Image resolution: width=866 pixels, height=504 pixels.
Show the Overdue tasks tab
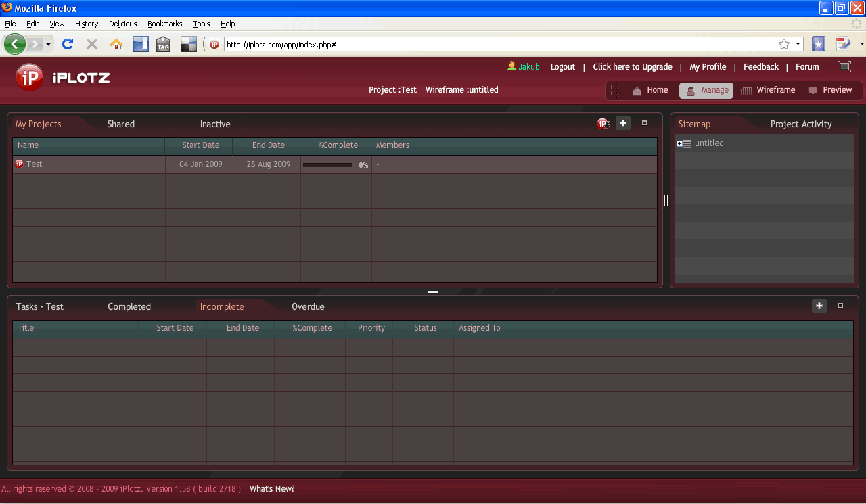click(308, 306)
